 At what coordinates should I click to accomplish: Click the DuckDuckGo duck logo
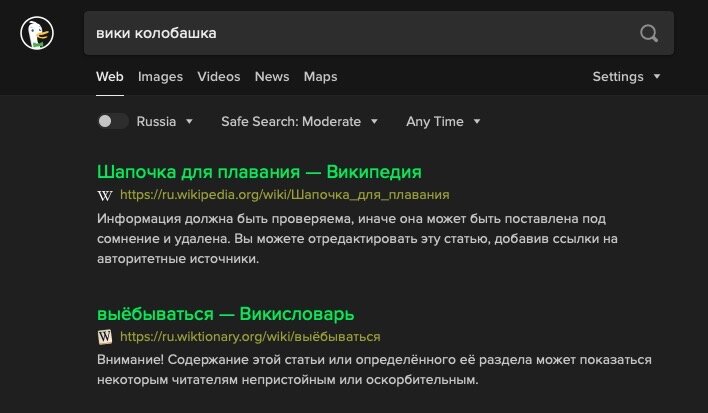pos(37,33)
